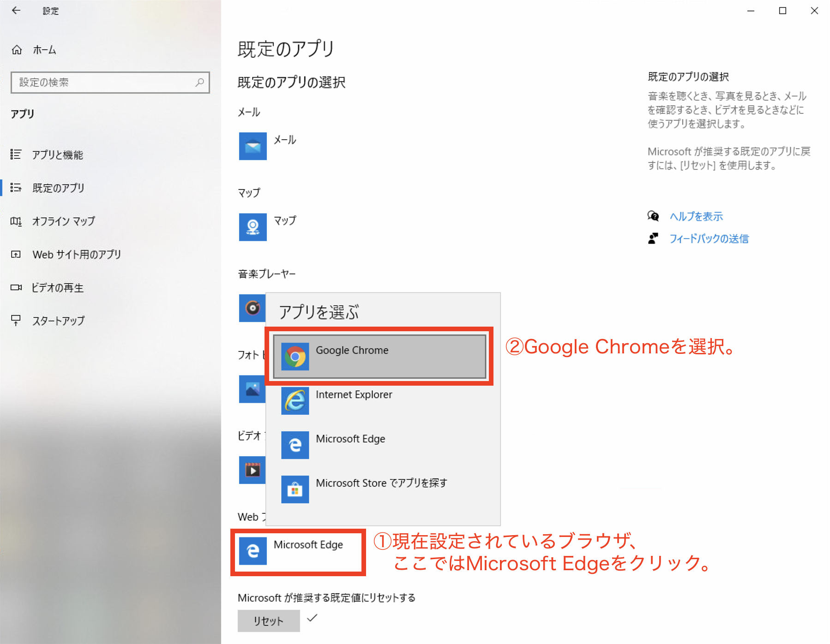Image resolution: width=830 pixels, height=644 pixels.
Task: Click the blue Mail app icon
Action: [253, 146]
